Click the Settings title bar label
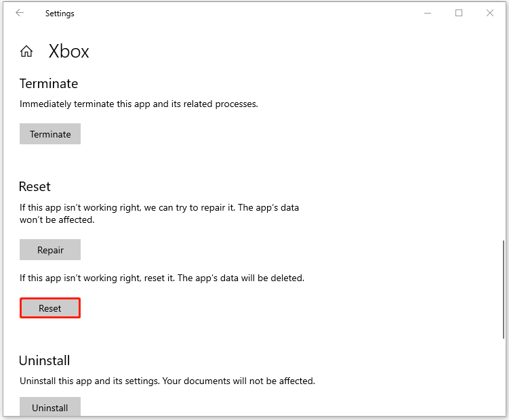 click(60, 14)
